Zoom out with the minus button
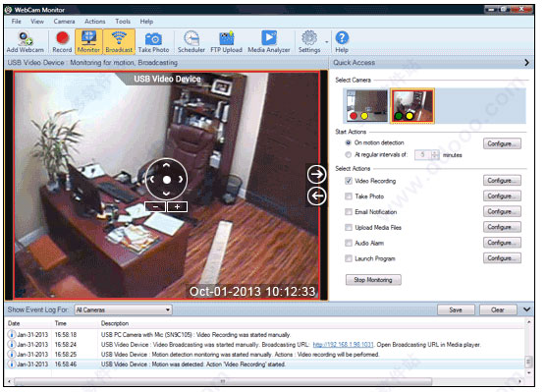547x392 pixels. pos(155,207)
